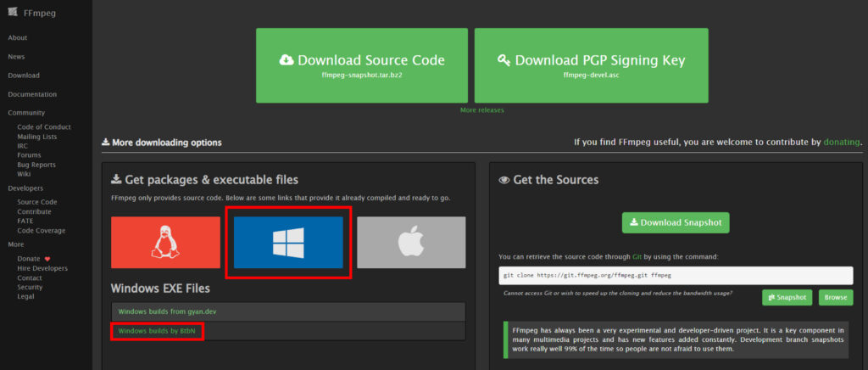Click the Browse button

point(835,297)
